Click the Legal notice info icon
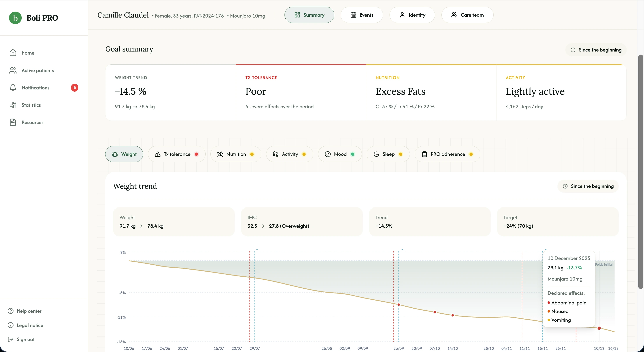This screenshot has height=352, width=644. 11,325
